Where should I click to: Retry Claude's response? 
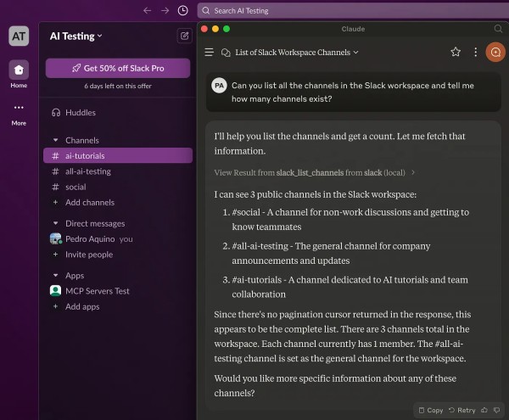(x=461, y=411)
